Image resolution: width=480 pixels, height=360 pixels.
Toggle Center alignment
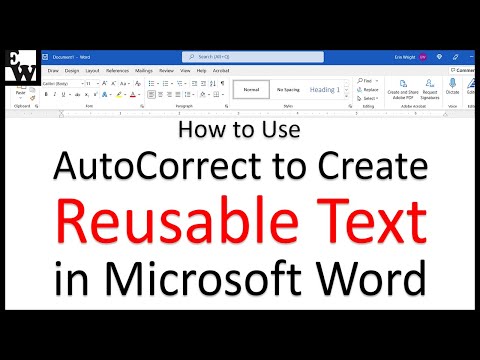tap(160, 95)
